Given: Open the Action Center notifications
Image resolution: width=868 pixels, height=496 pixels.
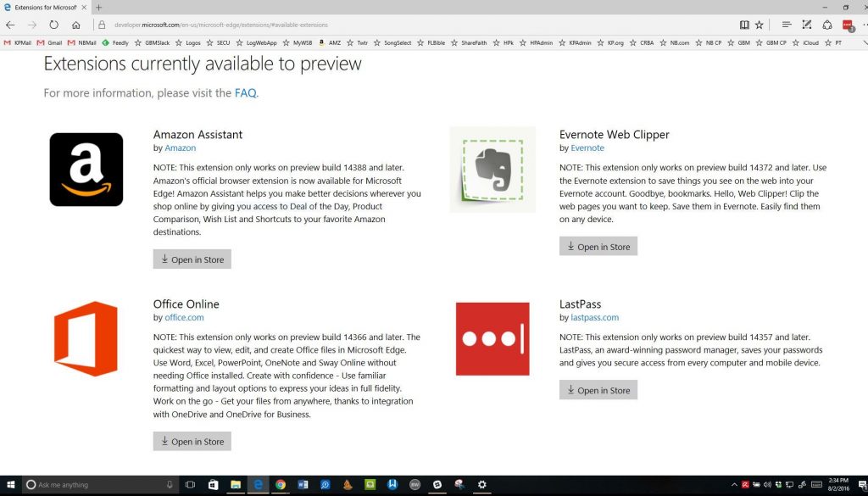Looking at the screenshot, I should (x=862, y=485).
